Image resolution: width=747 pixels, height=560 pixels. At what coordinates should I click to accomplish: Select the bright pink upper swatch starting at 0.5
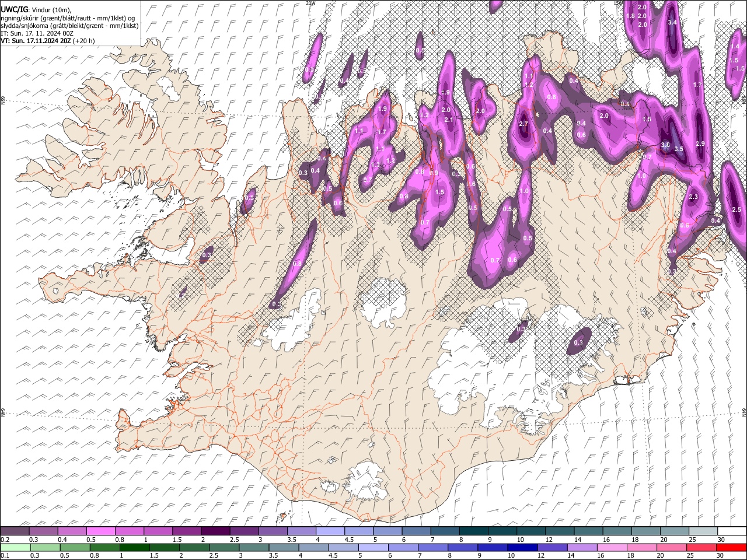coord(100,531)
